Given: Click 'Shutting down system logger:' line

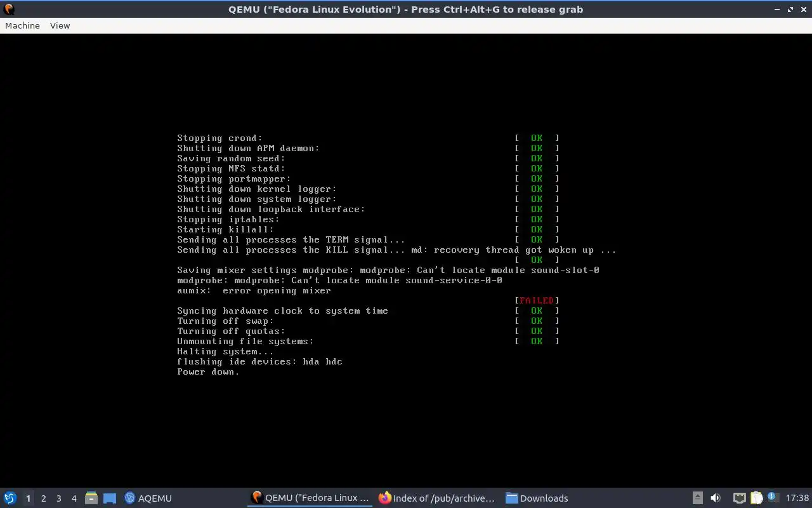Looking at the screenshot, I should tap(256, 199).
